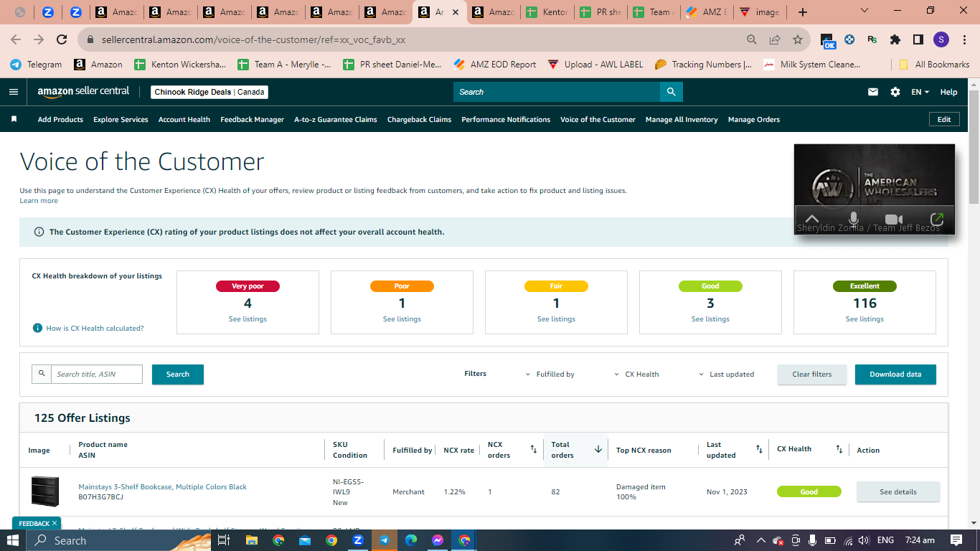Open the Last updated filter dropdown

727,374
